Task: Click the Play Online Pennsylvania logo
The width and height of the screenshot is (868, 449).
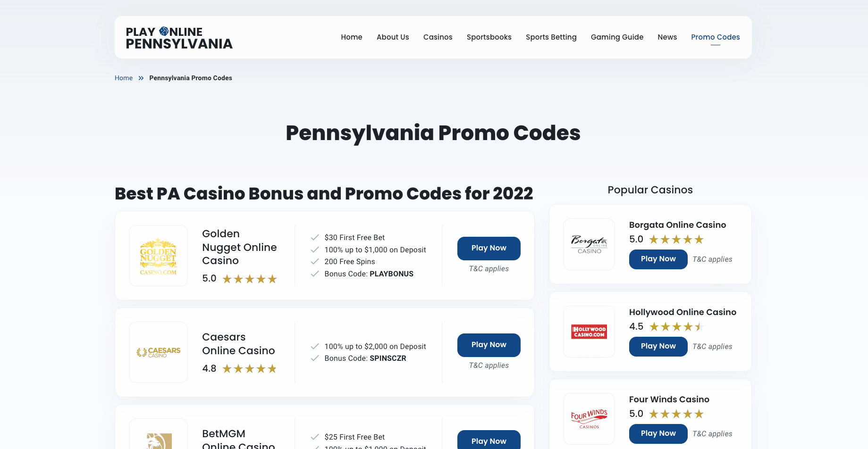Action: tap(179, 38)
